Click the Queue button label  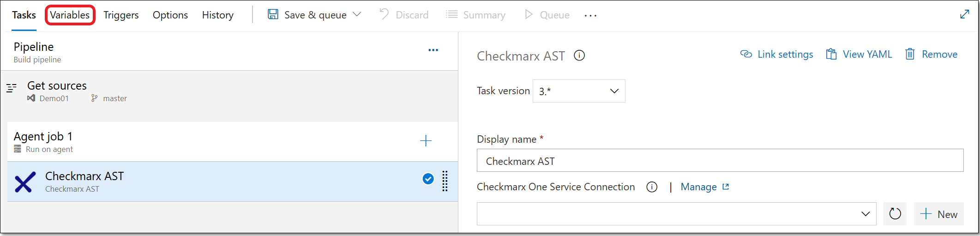(x=554, y=15)
